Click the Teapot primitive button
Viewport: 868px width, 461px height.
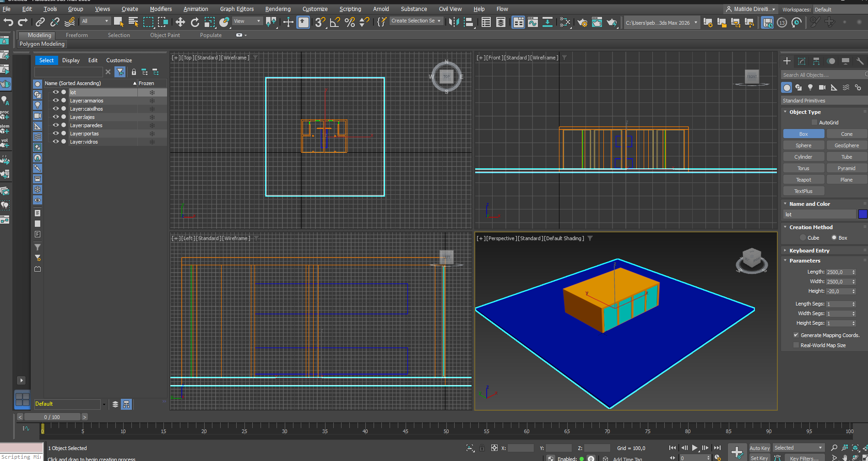(803, 180)
